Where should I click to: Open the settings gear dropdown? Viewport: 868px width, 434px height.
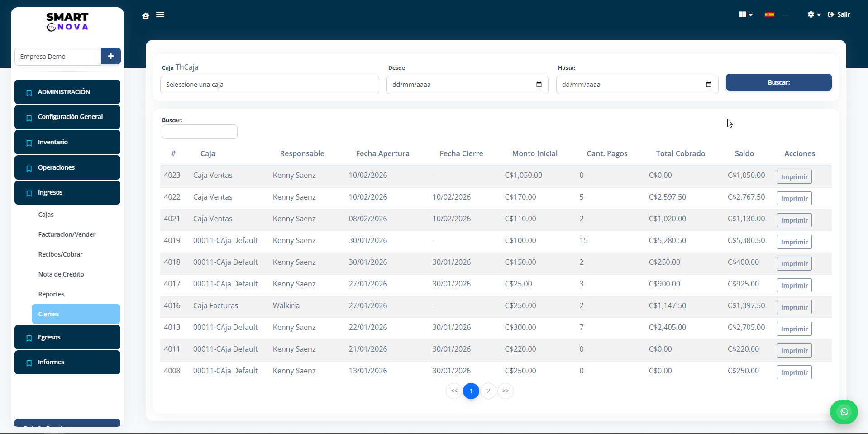[813, 14]
